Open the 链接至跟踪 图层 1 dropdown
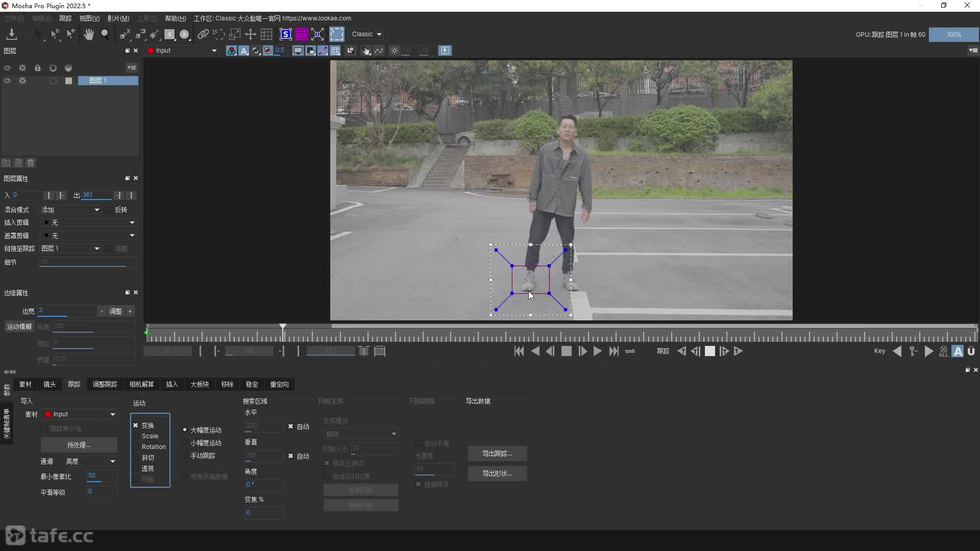Viewport: 980px width, 551px height. (70, 248)
